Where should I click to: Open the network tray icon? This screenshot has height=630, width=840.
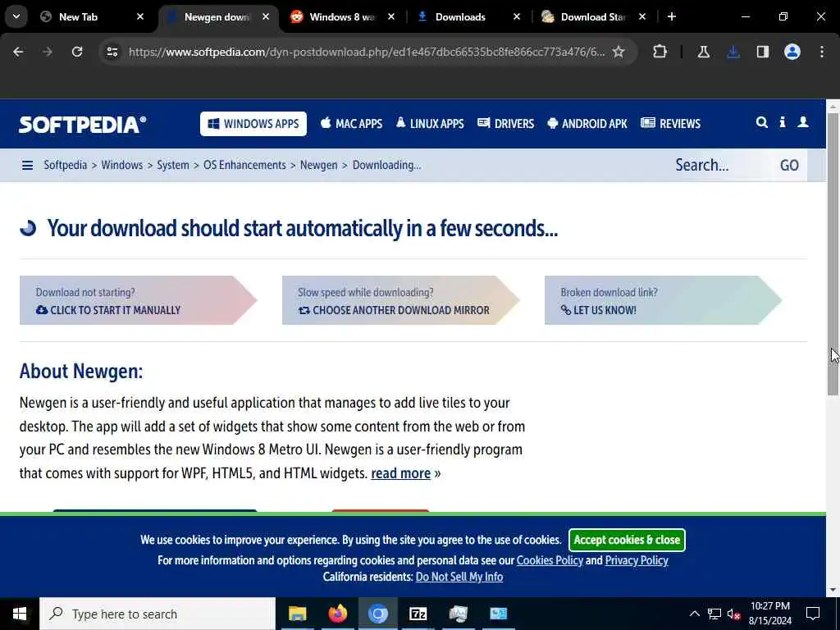click(714, 614)
